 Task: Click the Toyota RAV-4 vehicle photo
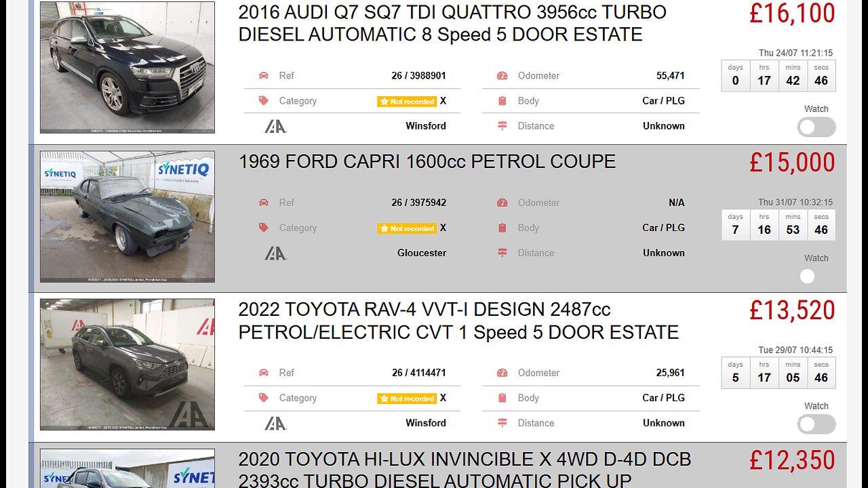[x=127, y=365]
